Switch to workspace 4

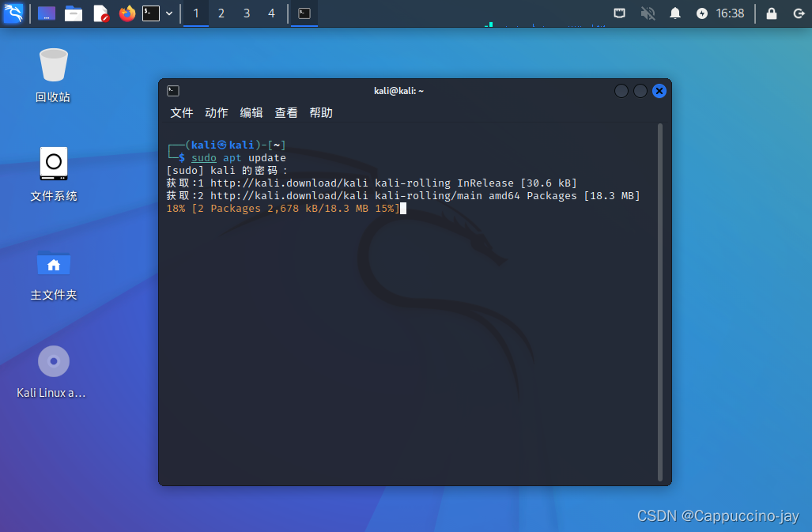click(x=271, y=13)
